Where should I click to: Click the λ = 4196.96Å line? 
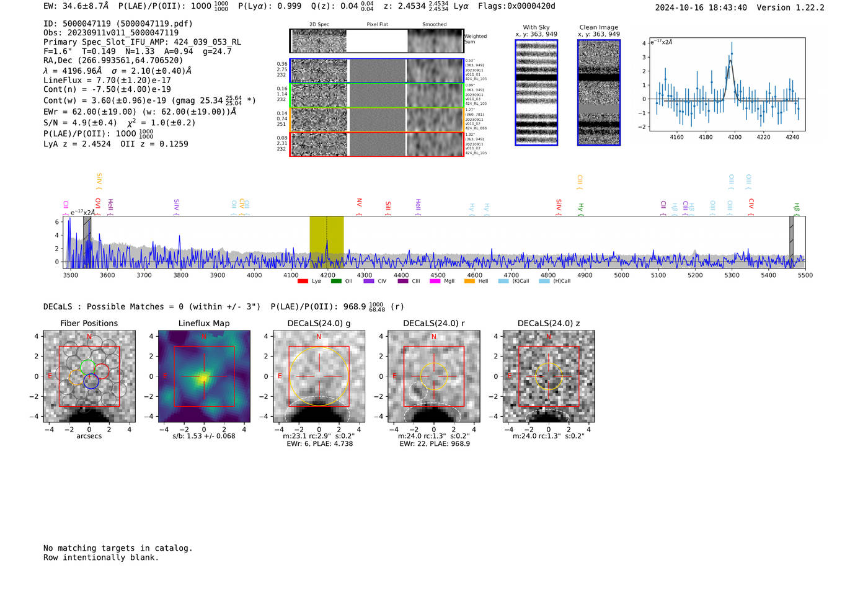click(x=117, y=71)
